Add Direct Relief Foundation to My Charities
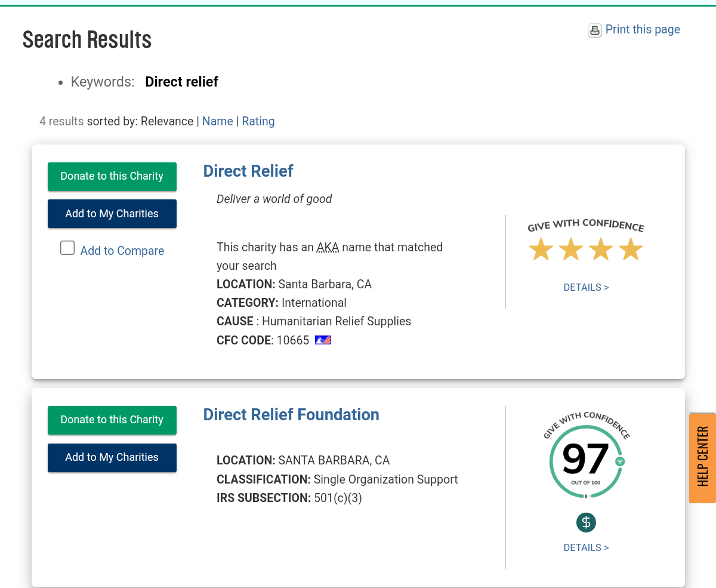 coord(112,457)
